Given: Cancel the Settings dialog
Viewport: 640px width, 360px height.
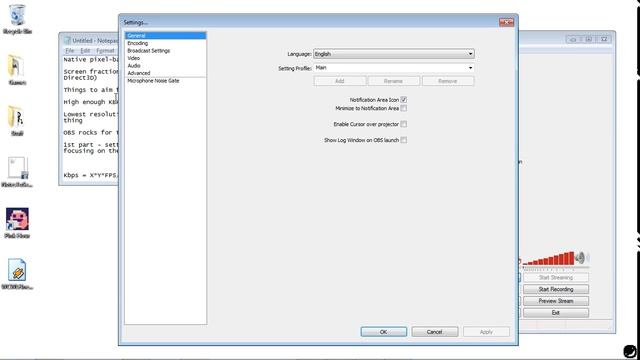Looking at the screenshot, I should pos(435,332).
